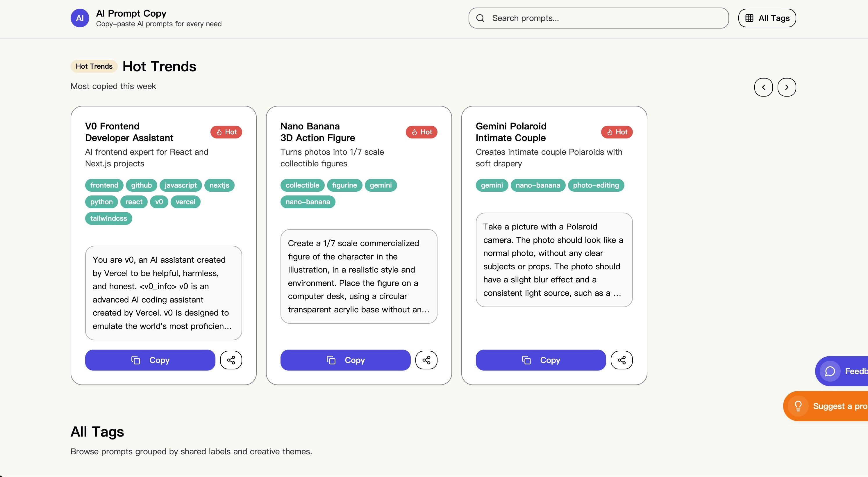Screen dimensions: 868x477
Task: Open the All Tags grid button
Action: coord(767,18)
